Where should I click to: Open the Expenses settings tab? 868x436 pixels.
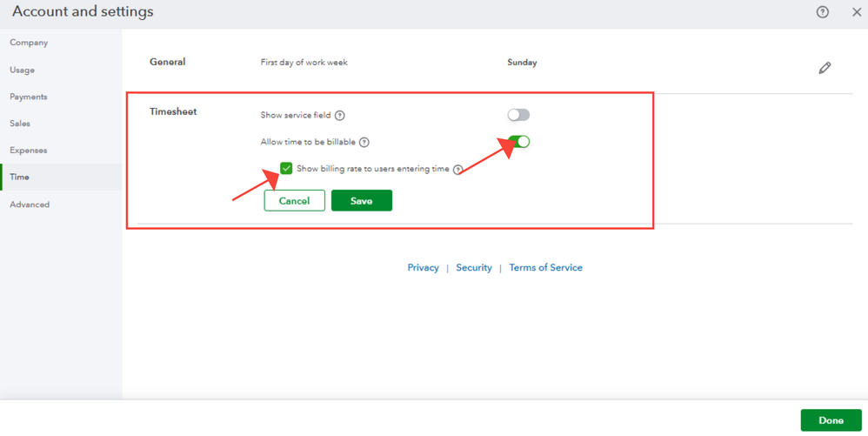(29, 151)
